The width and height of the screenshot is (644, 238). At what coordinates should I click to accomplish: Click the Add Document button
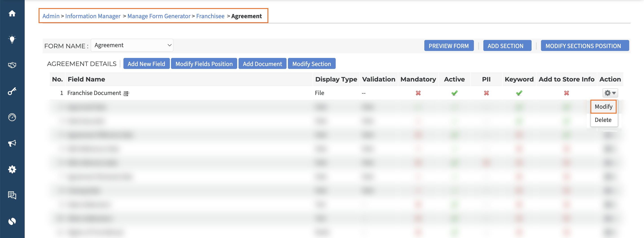[262, 64]
